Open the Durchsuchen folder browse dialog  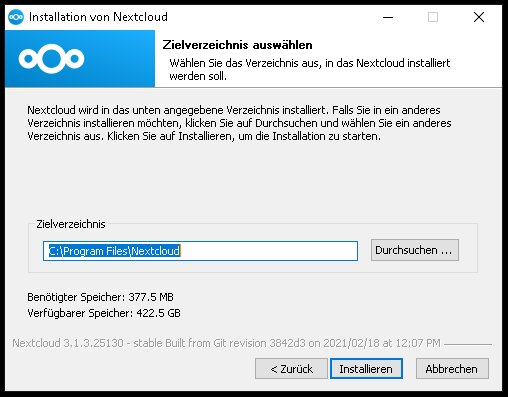pyautogui.click(x=415, y=250)
